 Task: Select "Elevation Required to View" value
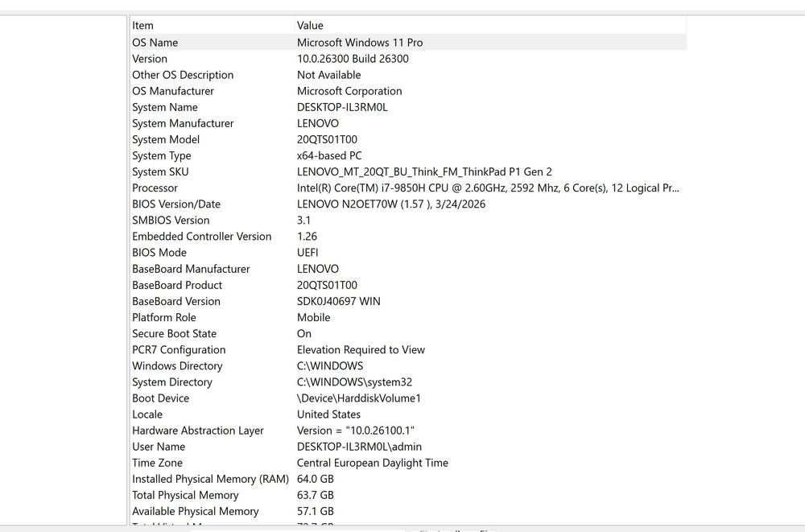361,349
